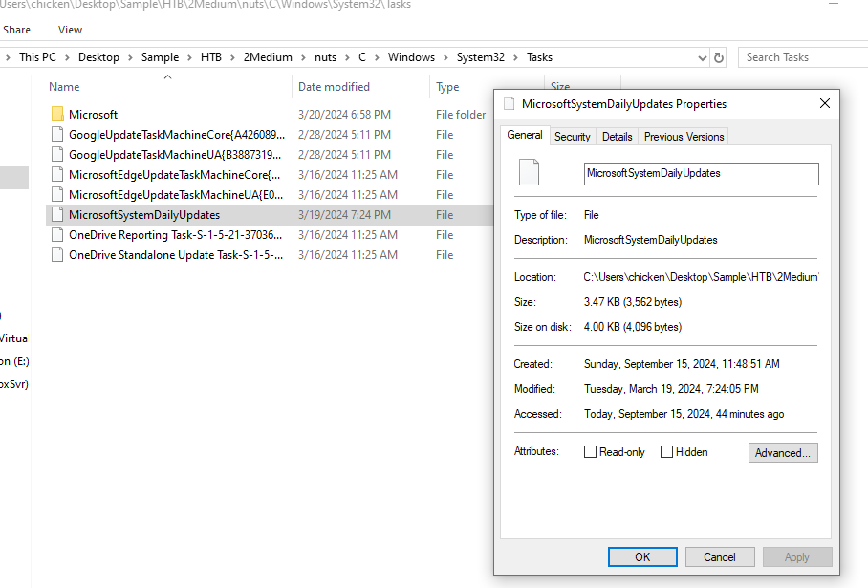Image resolution: width=868 pixels, height=588 pixels.
Task: Click the refresh icon beside address bar
Action: point(719,57)
